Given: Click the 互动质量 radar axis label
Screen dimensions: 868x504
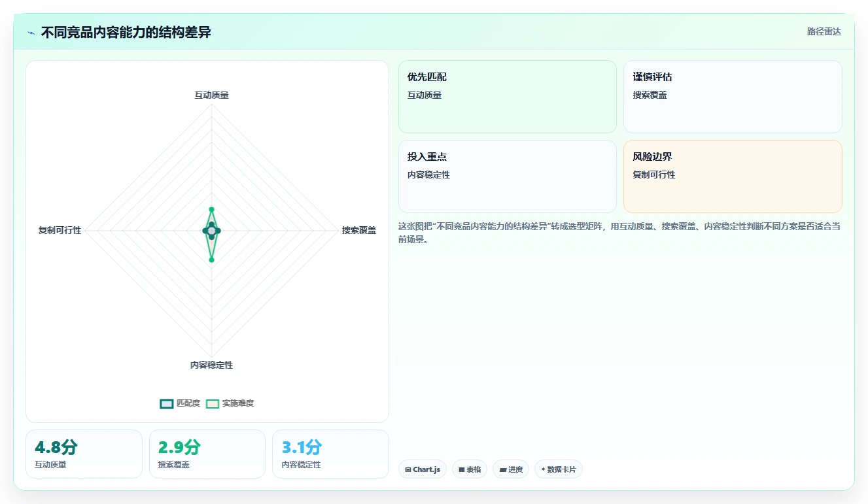Looking at the screenshot, I should (211, 95).
